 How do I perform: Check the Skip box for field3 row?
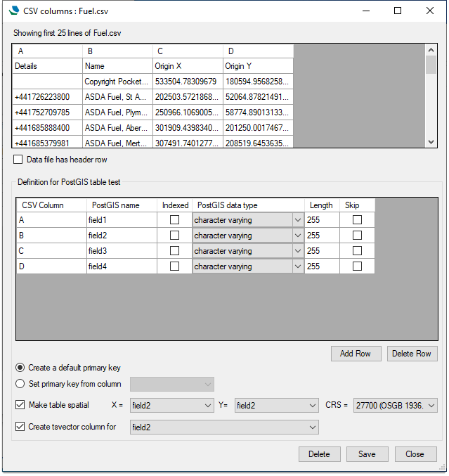point(357,251)
